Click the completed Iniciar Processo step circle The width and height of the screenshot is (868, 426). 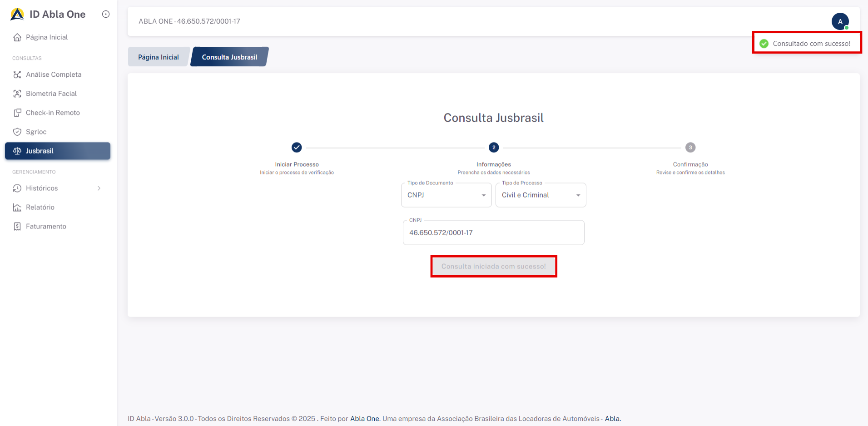(297, 148)
